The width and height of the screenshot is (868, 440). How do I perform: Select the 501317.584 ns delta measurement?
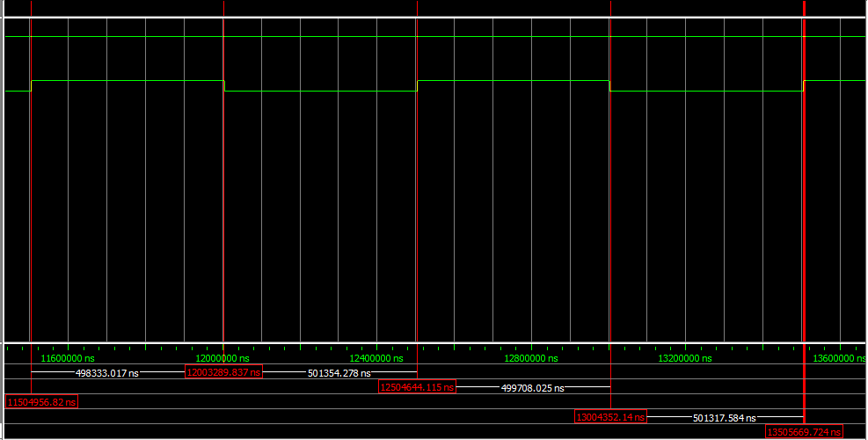(725, 417)
